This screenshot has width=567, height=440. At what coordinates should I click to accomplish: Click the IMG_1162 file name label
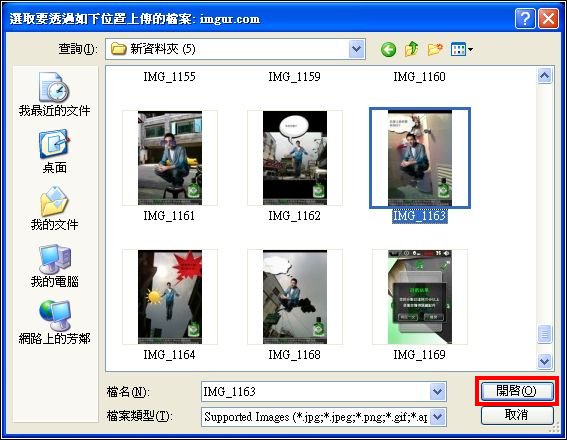coord(294,216)
